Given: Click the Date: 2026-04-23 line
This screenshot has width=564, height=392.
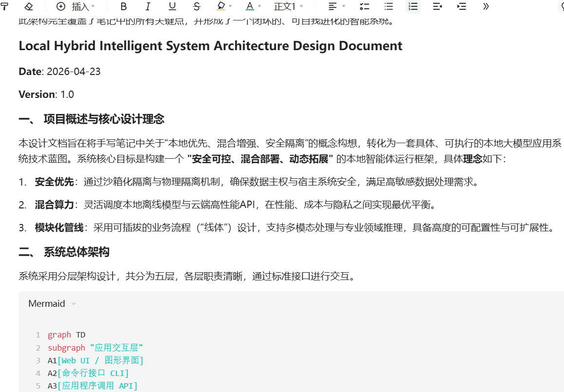Looking at the screenshot, I should click(60, 71).
